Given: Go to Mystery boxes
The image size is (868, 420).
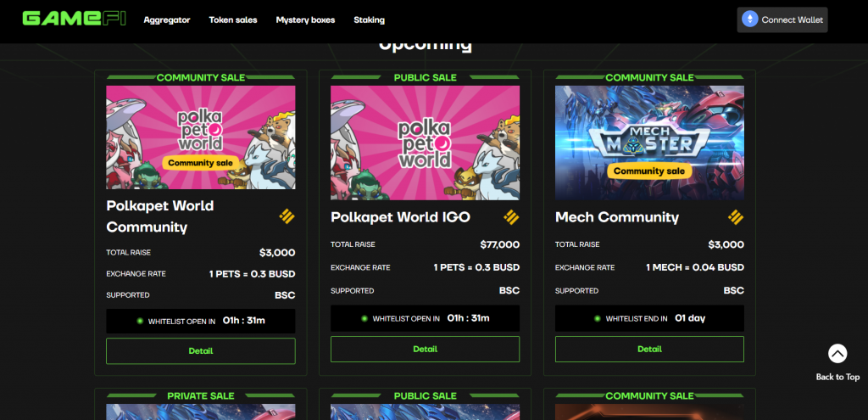Looking at the screenshot, I should pyautogui.click(x=305, y=20).
